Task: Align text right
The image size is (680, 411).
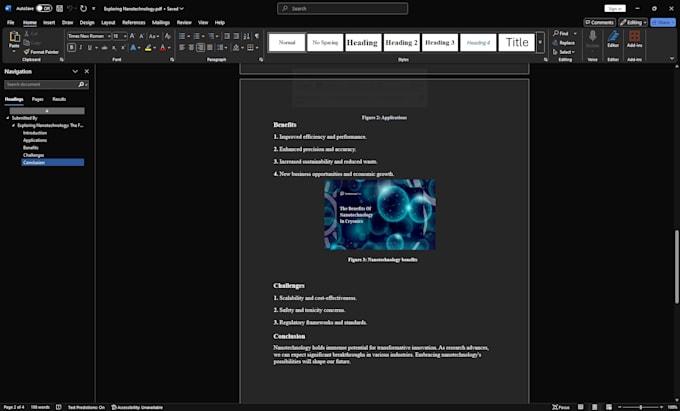Action: click(x=200, y=48)
